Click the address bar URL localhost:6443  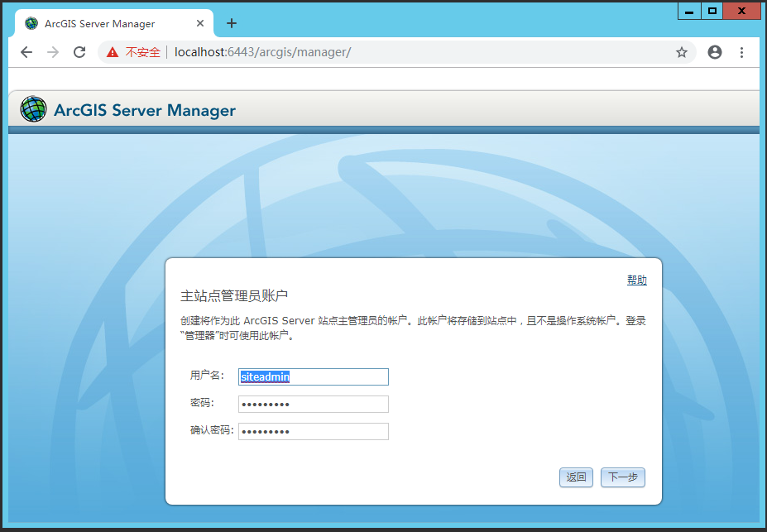[262, 52]
